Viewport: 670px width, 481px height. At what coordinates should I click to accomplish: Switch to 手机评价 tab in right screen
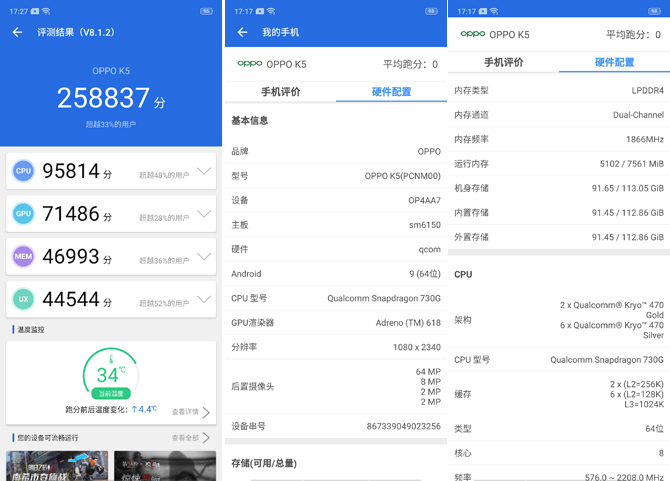pos(503,62)
